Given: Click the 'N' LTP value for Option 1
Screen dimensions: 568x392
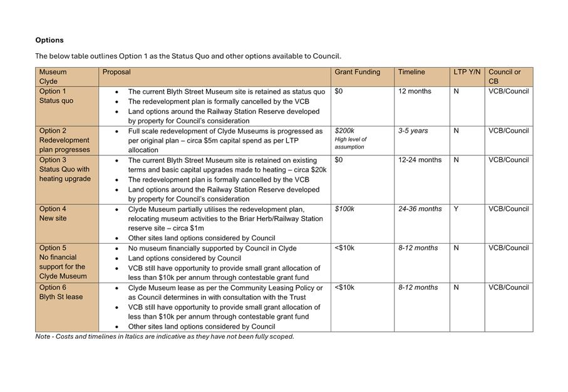Looking at the screenshot, I should [456, 91].
